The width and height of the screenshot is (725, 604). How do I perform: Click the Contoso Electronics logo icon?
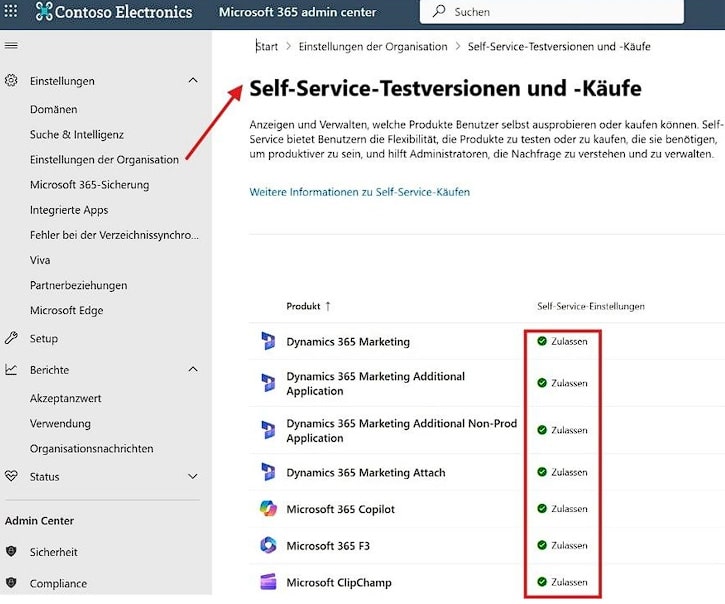pyautogui.click(x=44, y=12)
